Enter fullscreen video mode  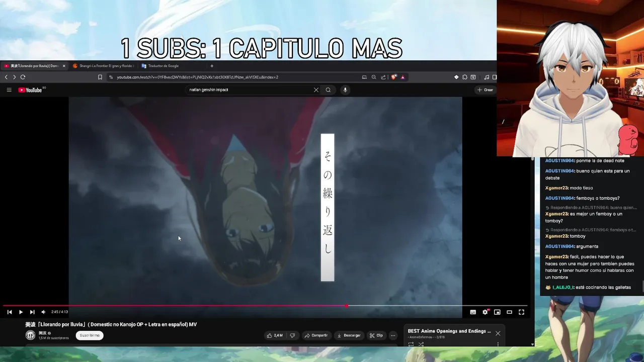click(521, 312)
